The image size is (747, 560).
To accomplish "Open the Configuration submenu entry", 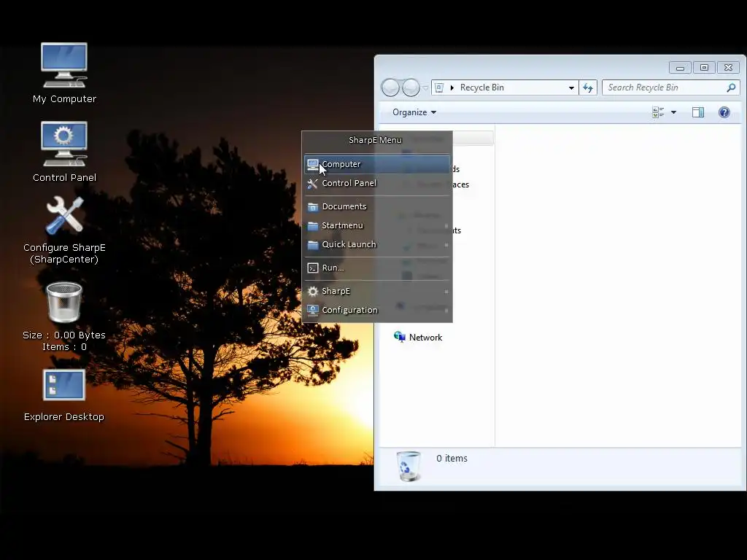I will click(x=377, y=311).
